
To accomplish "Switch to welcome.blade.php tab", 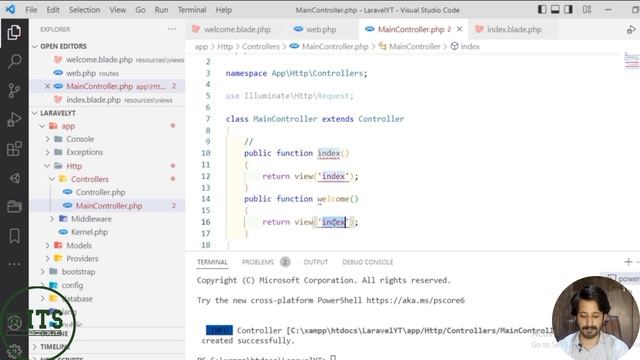I will coord(236,29).
